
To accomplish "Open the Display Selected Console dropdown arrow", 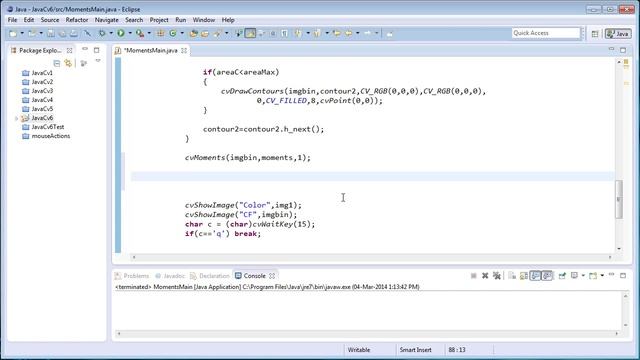I will click(583, 276).
